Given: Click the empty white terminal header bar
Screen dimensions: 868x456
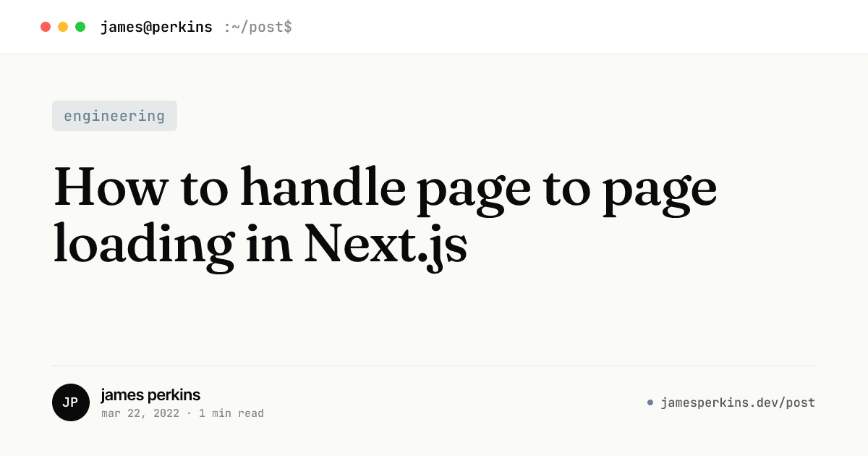Looking at the screenshot, I should click(x=579, y=27).
